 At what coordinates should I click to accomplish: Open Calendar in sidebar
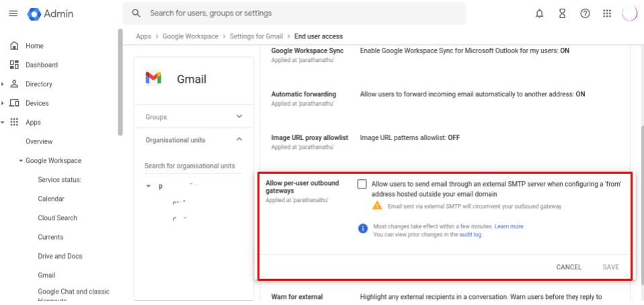51,199
